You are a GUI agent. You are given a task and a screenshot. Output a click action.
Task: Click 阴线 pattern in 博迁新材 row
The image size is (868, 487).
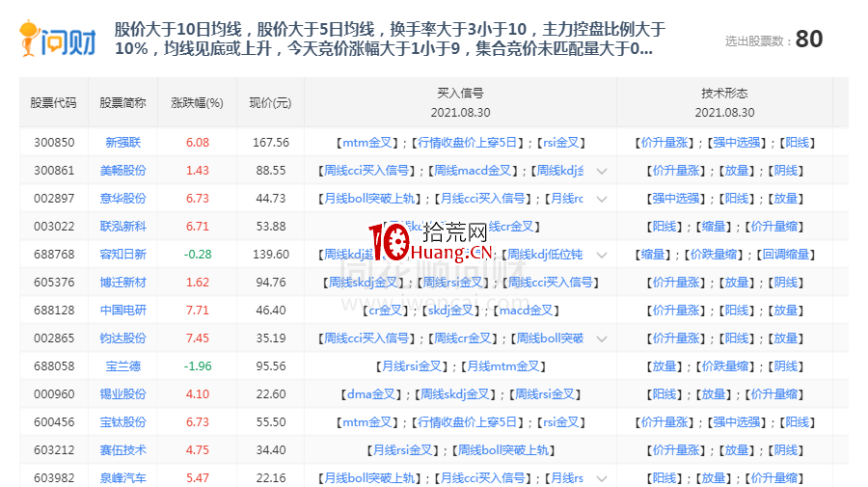785,283
